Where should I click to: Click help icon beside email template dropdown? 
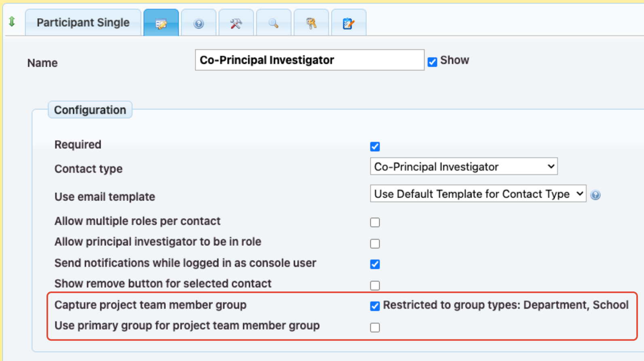coord(595,195)
